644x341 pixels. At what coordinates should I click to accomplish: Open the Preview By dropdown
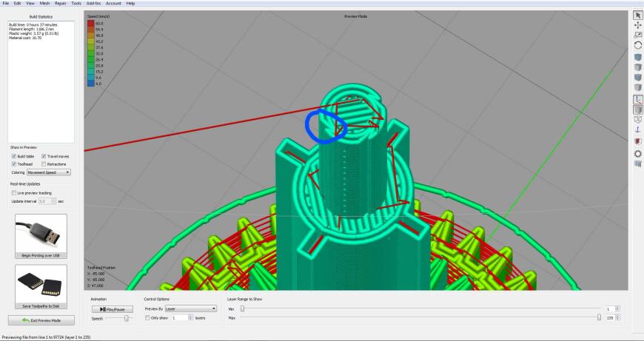190,308
